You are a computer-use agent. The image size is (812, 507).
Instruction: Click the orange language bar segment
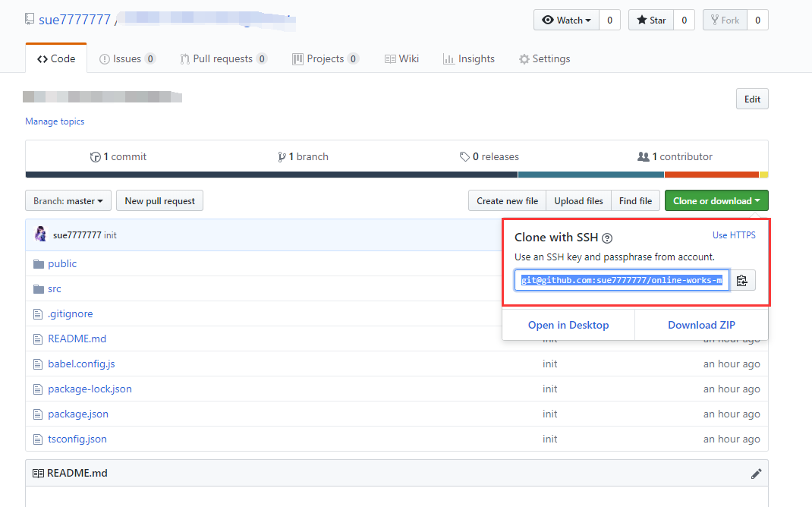point(712,175)
